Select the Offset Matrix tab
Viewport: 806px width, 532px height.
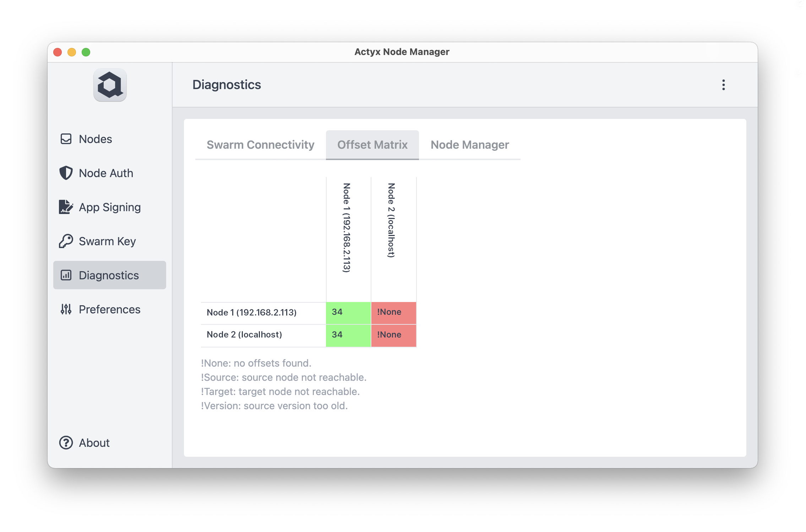pos(372,145)
